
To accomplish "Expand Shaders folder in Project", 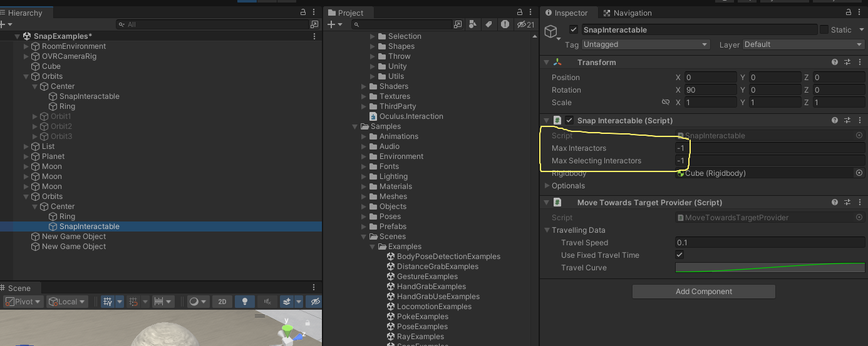I will pos(364,86).
